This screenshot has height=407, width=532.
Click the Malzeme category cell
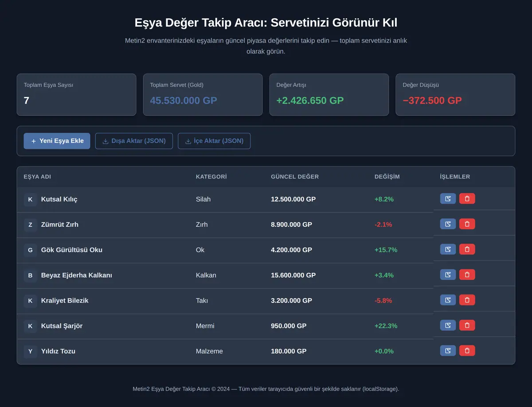point(209,351)
